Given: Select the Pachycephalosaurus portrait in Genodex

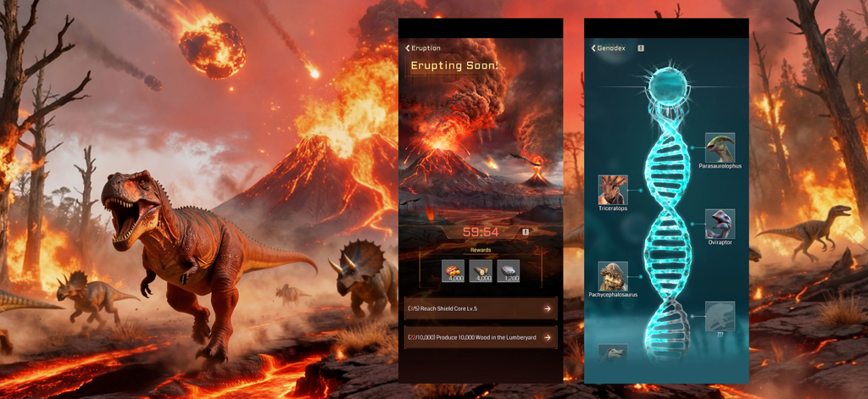Looking at the screenshot, I should tap(613, 276).
